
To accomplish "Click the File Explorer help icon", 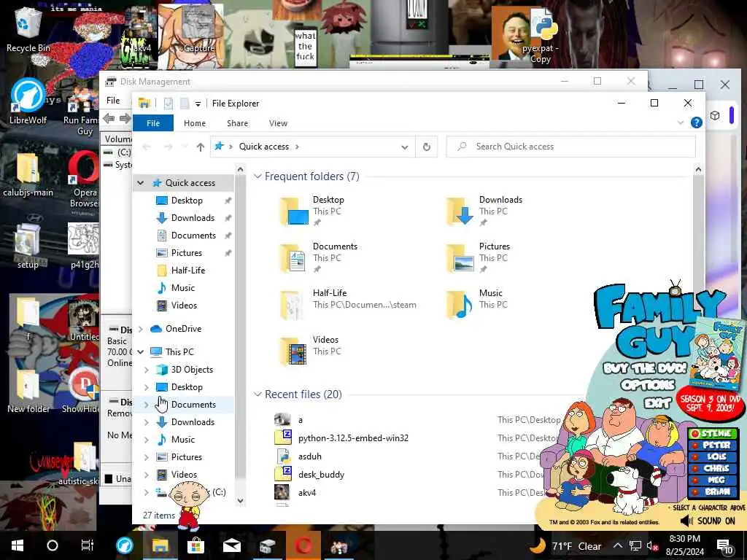I will point(696,122).
